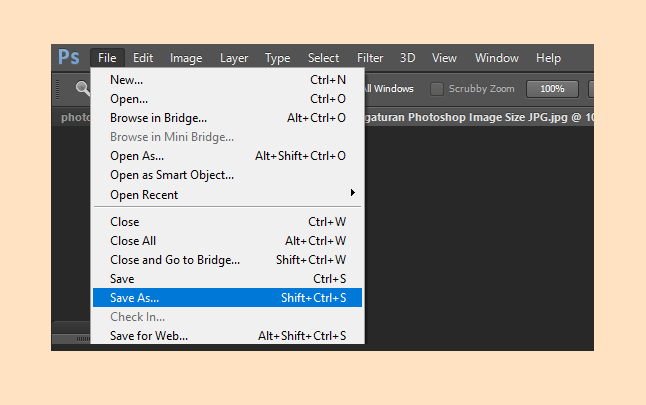Open the Type menu
Image resolution: width=646 pixels, height=405 pixels.
click(278, 58)
